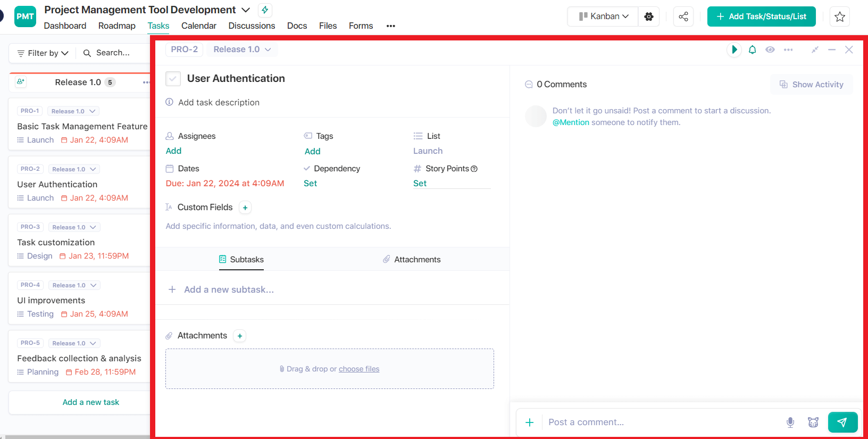Open Release 1.0 column options ellipsis
The image size is (868, 439).
click(146, 82)
